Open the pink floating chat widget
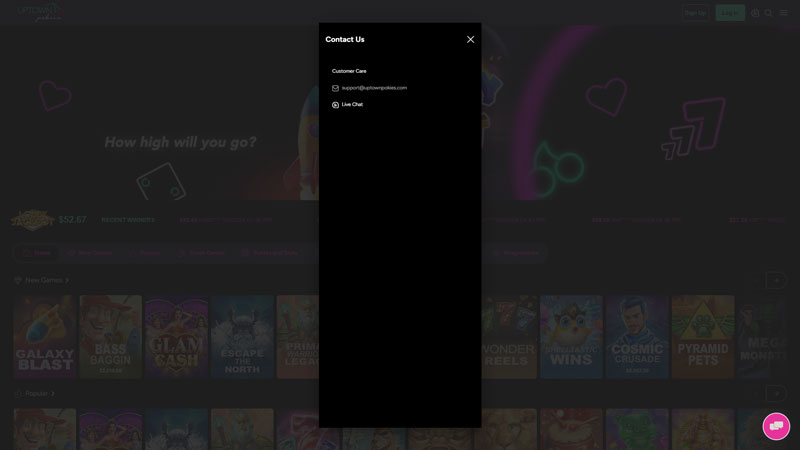 [776, 426]
